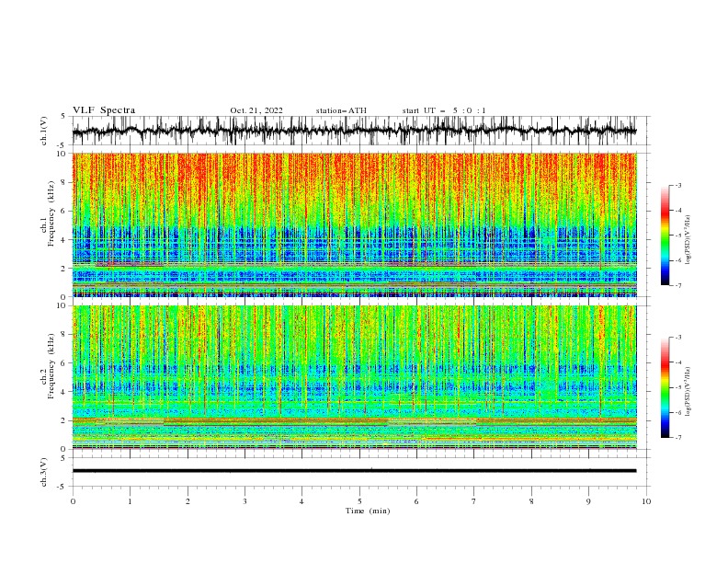Click the 'start UT = 5 :0 :1' text

click(444, 110)
